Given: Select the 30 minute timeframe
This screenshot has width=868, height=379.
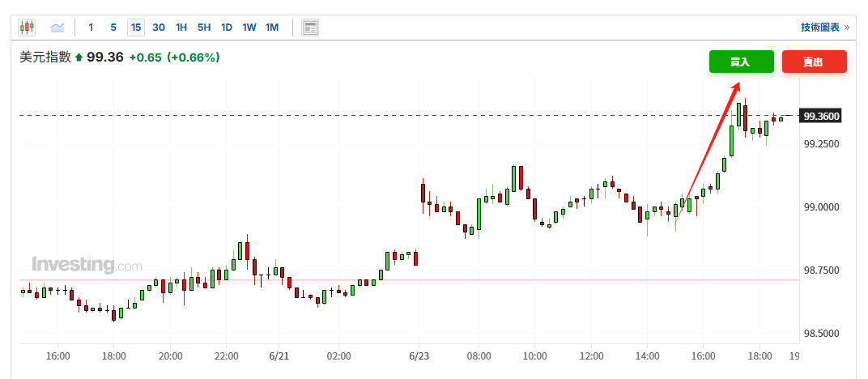Looking at the screenshot, I should [159, 27].
